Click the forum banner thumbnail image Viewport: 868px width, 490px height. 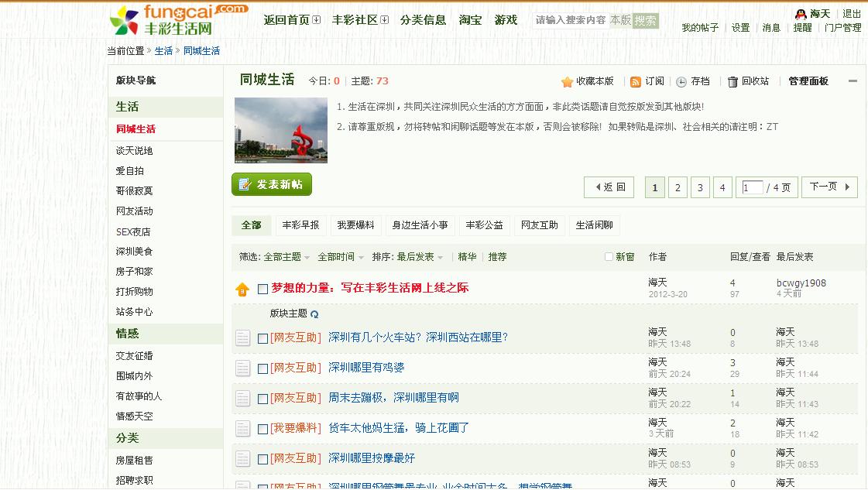point(281,131)
